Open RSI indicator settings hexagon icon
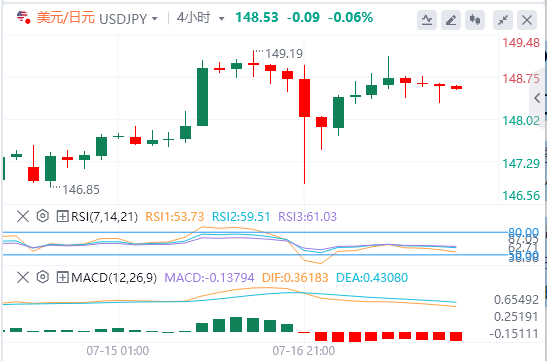The image size is (547, 361). 43,217
